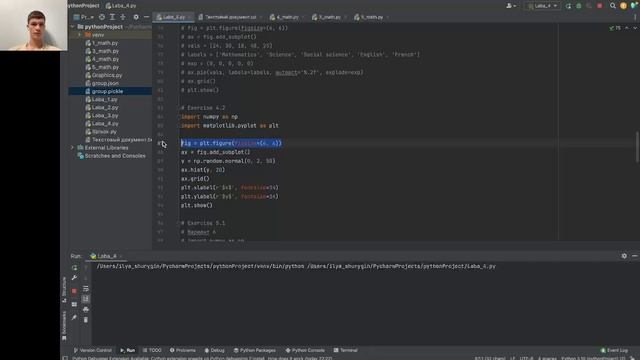This screenshot has height=360, width=640.
Task: Open the Terminal tool window
Action: (x=345, y=350)
